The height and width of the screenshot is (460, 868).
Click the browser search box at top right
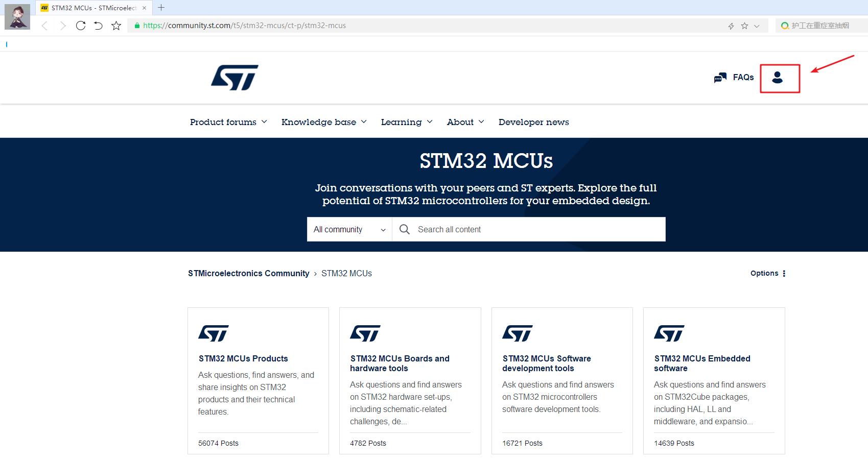823,26
